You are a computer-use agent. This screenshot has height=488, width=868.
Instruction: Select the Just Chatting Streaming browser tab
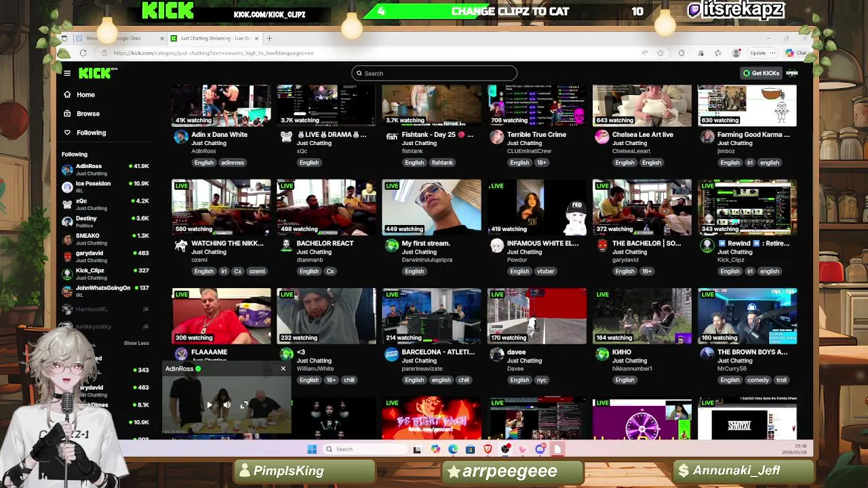tap(214, 38)
